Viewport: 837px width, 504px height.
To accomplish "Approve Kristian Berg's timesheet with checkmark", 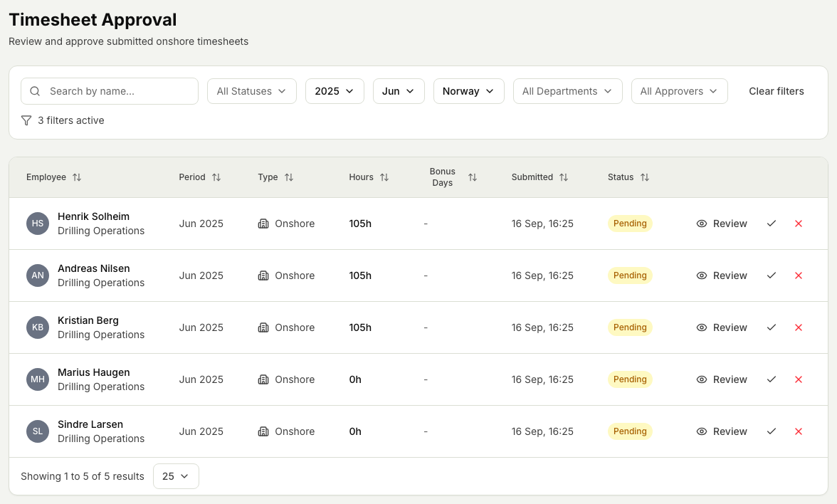I will click(x=772, y=327).
